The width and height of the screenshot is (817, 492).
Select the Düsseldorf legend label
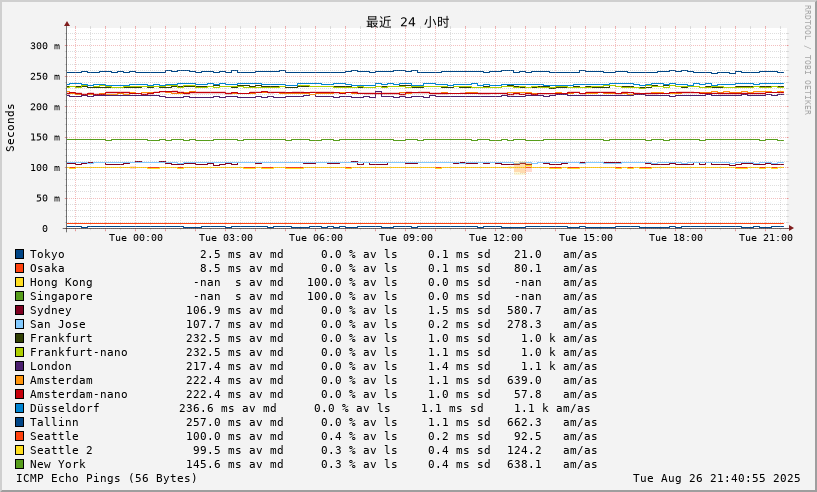pyautogui.click(x=65, y=409)
